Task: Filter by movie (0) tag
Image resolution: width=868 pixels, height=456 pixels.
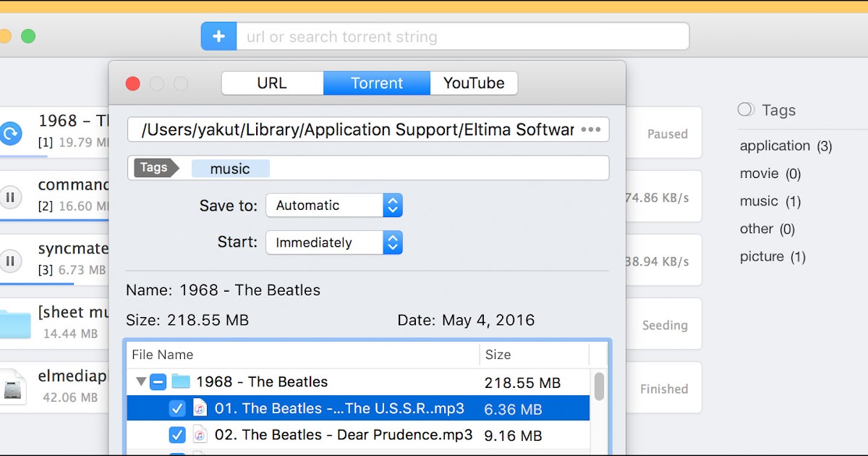Action: pos(770,173)
